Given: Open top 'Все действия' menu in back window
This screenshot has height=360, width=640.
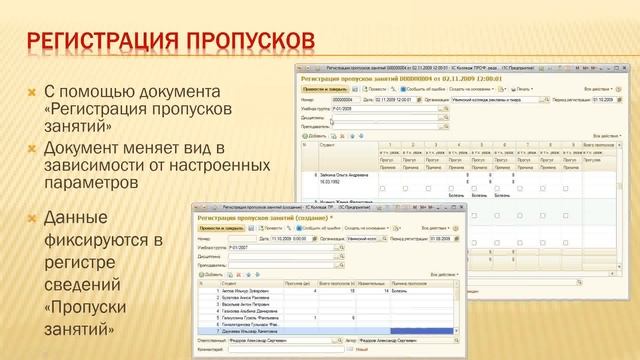Looking at the screenshot, I should [x=598, y=89].
